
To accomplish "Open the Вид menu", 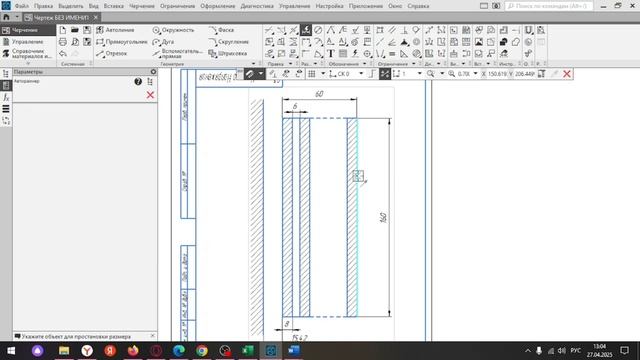I will pos(93,6).
